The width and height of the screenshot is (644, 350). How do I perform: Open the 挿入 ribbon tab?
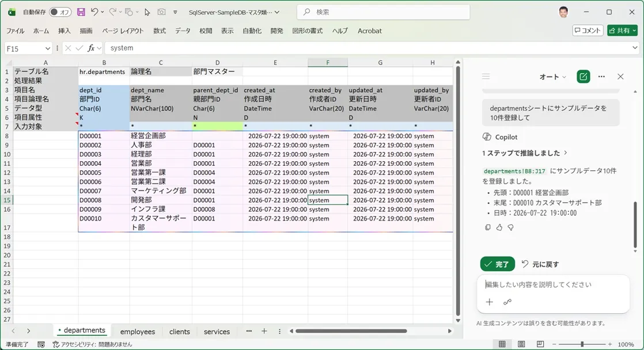65,31
